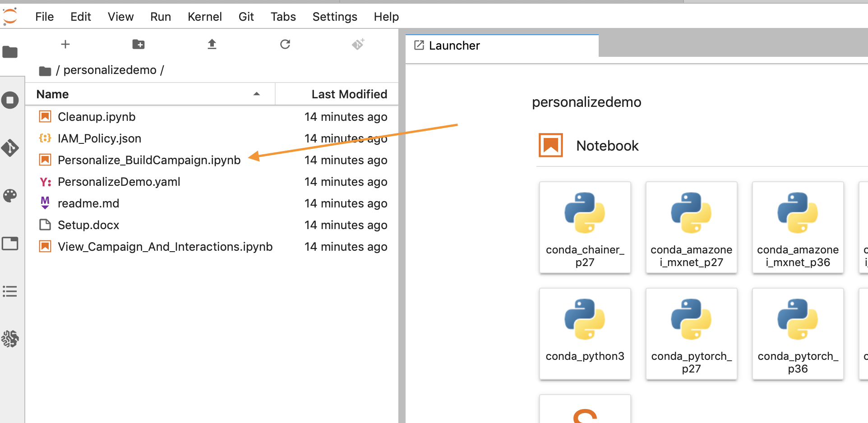Sort files by Name column header

pos(150,94)
